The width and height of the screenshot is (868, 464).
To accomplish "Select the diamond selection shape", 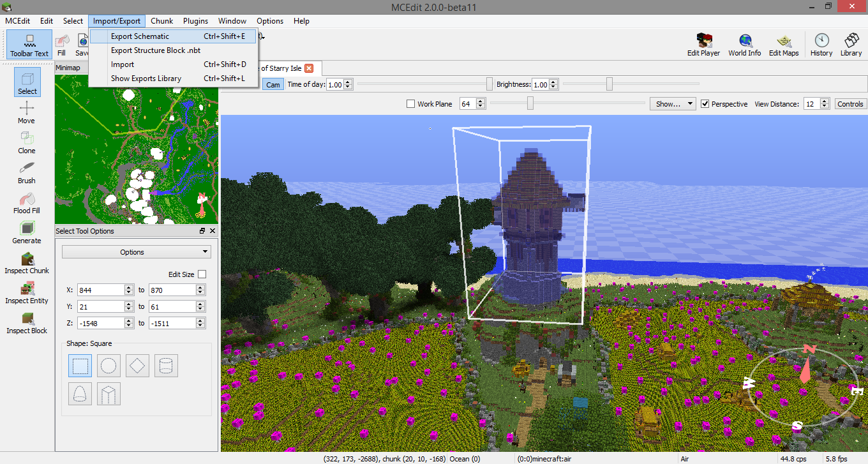I will click(137, 366).
